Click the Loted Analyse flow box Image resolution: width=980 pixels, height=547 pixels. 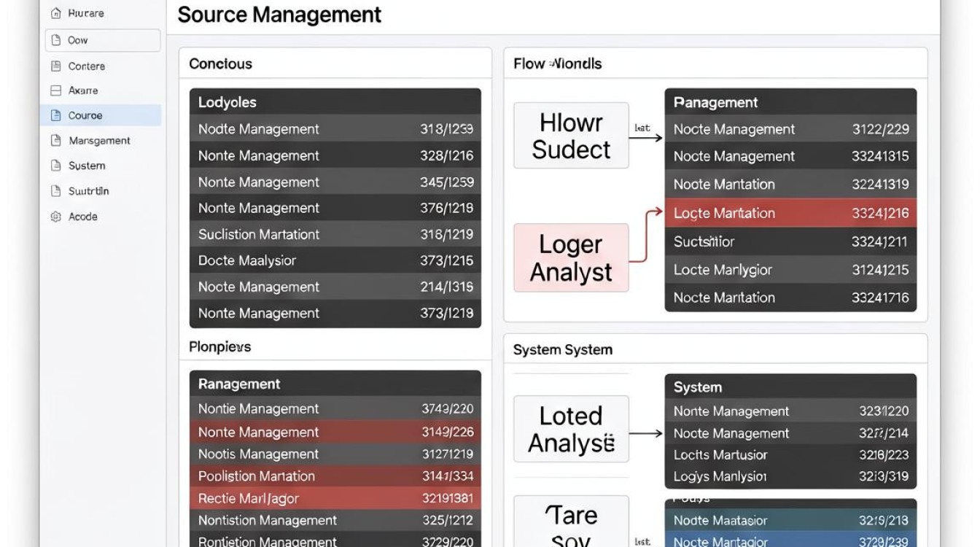coord(571,429)
